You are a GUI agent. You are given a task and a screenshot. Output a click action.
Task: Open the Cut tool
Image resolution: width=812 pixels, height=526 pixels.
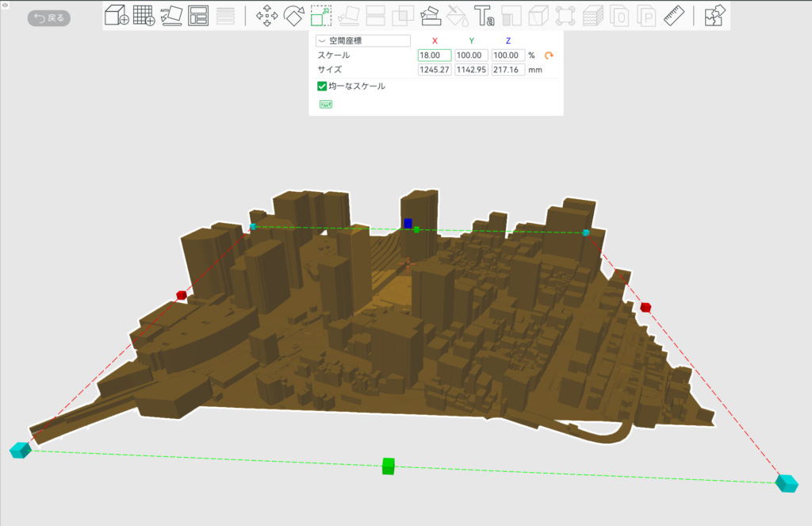376,16
